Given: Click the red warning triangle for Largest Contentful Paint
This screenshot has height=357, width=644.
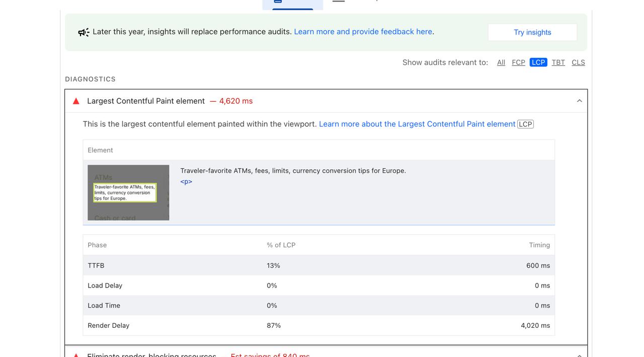Looking at the screenshot, I should [76, 101].
